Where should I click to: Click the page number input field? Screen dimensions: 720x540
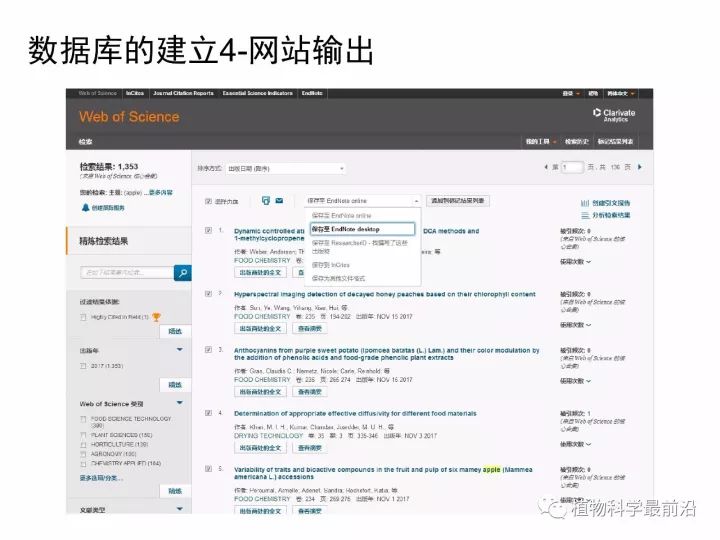coord(573,167)
